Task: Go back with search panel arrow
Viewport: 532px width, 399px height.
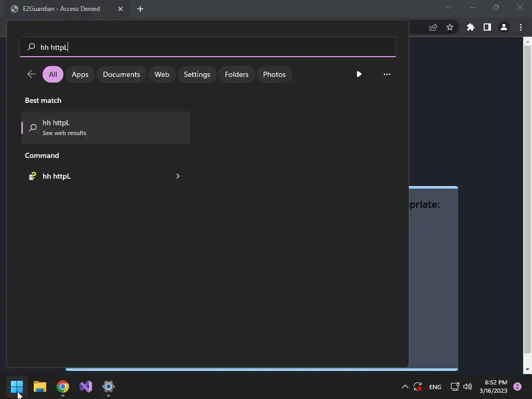Action: [x=32, y=74]
